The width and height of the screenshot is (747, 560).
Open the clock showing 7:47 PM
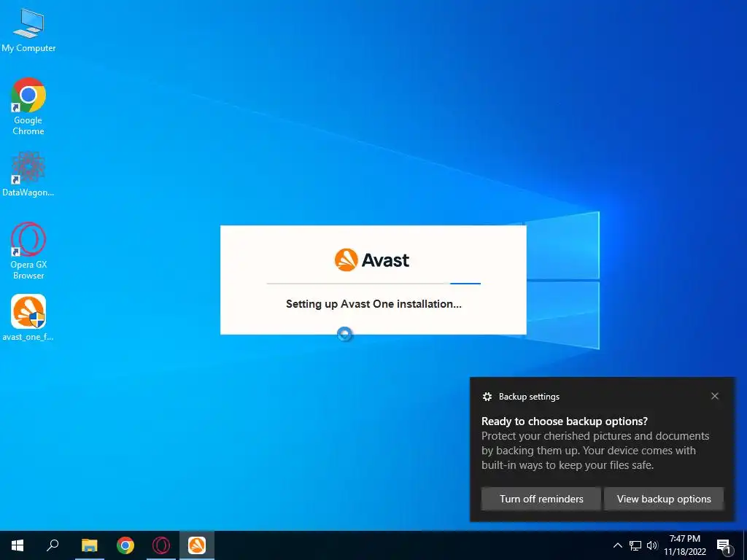point(684,545)
